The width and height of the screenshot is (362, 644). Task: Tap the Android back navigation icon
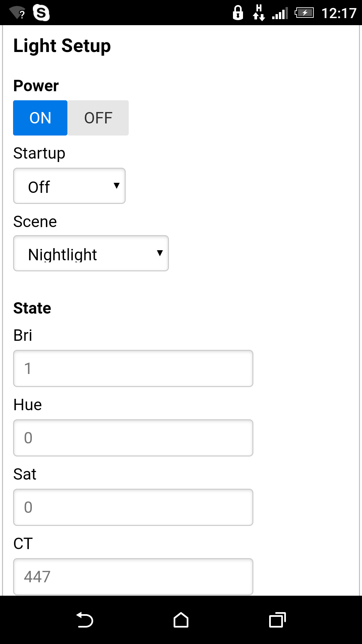(85, 620)
